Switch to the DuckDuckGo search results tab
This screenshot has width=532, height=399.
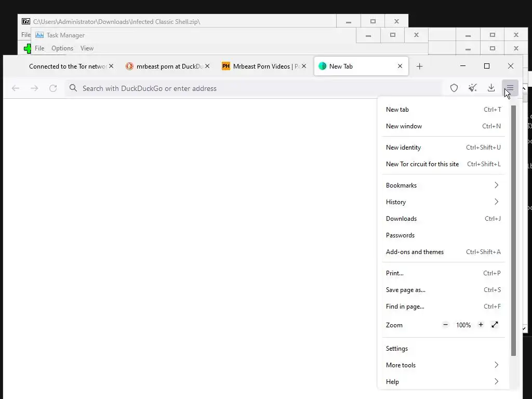tap(170, 66)
